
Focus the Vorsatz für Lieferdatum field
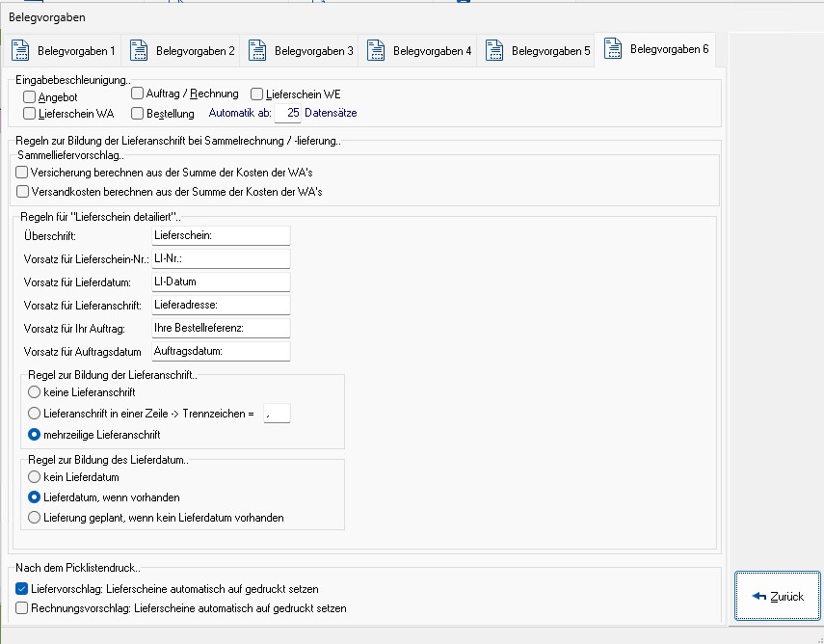pos(221,282)
